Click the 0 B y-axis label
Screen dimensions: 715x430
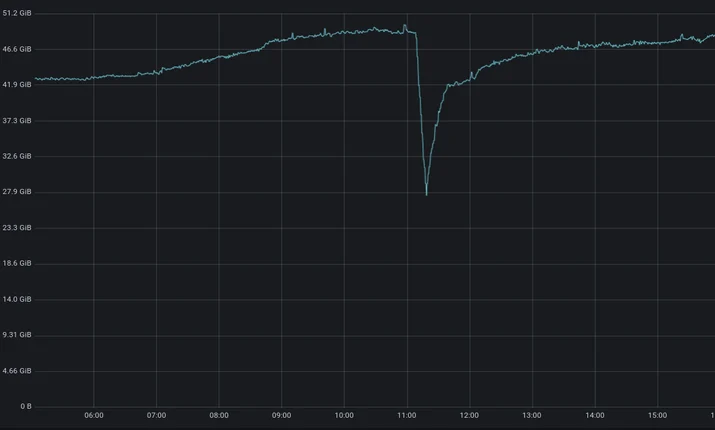(x=26, y=406)
